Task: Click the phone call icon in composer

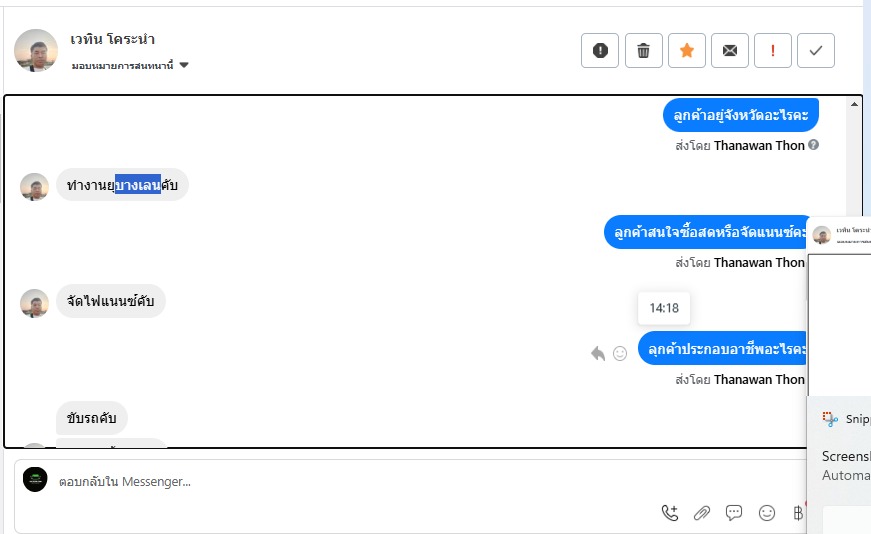Action: point(670,513)
